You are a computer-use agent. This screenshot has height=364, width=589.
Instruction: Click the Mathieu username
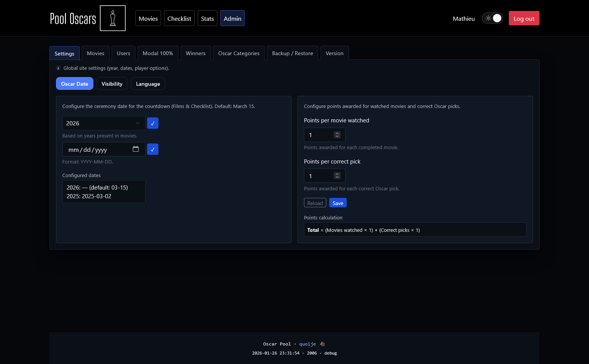pyautogui.click(x=464, y=19)
